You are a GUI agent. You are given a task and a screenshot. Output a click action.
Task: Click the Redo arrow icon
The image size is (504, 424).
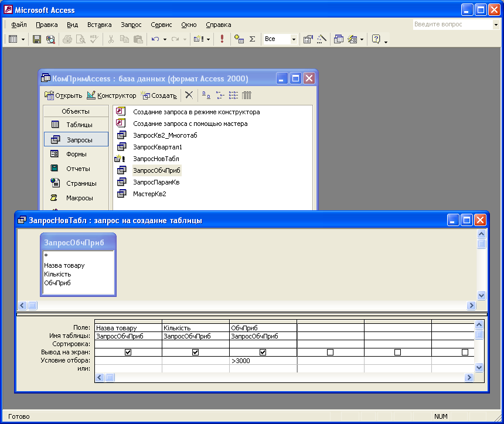pyautogui.click(x=175, y=39)
